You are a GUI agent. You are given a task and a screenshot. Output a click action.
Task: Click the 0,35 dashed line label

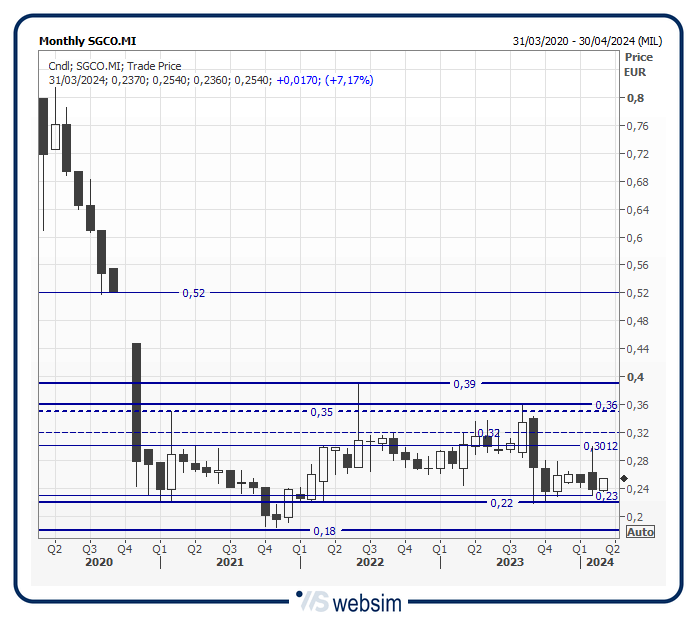(x=321, y=412)
